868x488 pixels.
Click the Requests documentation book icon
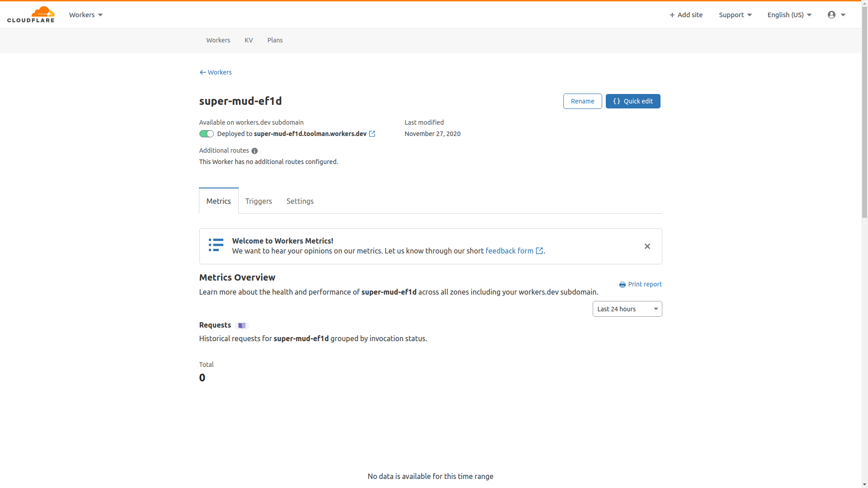pos(242,326)
